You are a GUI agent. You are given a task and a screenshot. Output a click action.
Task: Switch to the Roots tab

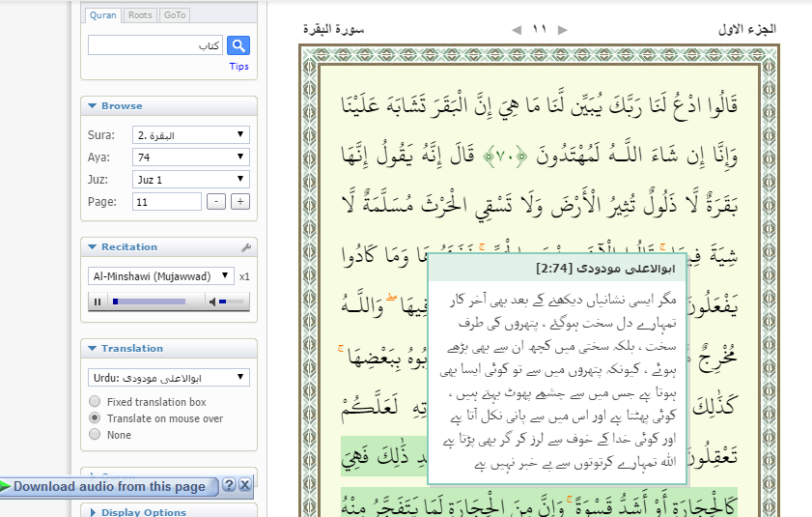140,15
